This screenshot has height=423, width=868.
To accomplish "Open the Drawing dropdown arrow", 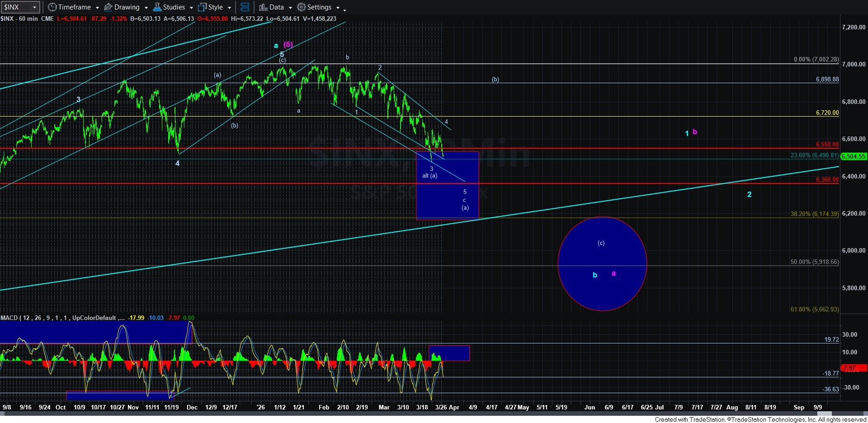I will (146, 8).
